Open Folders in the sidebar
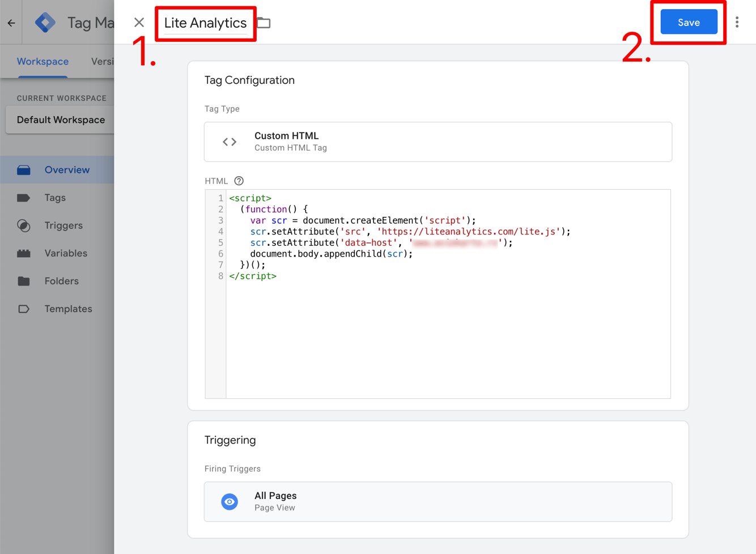 [x=61, y=281]
